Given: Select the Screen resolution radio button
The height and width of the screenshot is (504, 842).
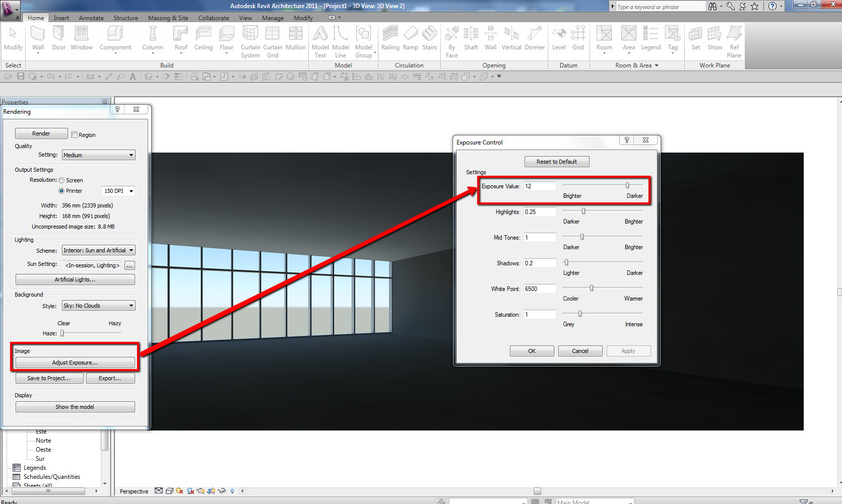Looking at the screenshot, I should click(61, 180).
